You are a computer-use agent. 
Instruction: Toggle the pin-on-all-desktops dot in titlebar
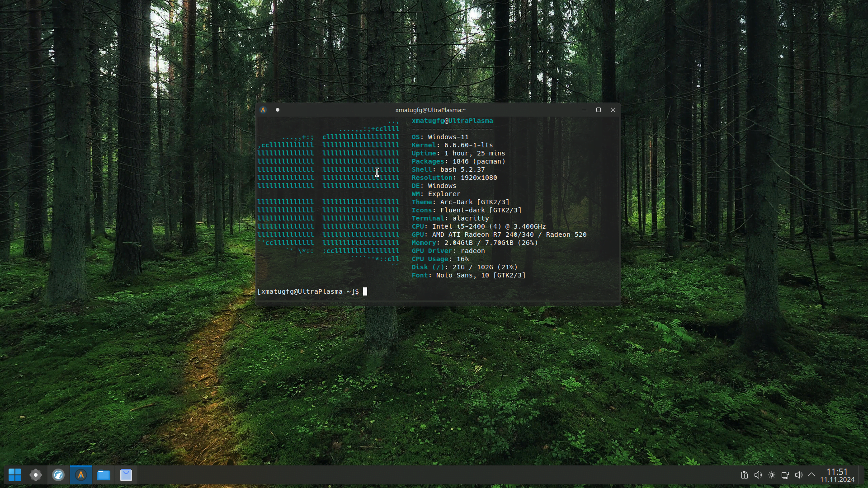coord(278,110)
